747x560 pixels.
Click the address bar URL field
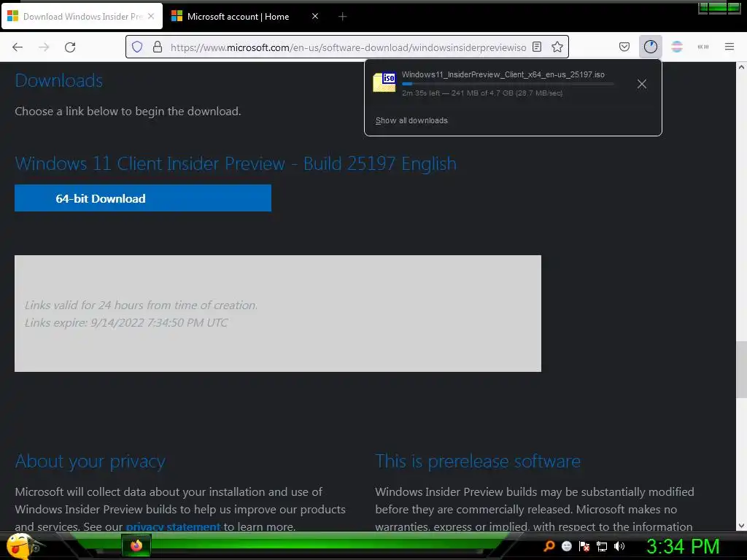pos(348,47)
